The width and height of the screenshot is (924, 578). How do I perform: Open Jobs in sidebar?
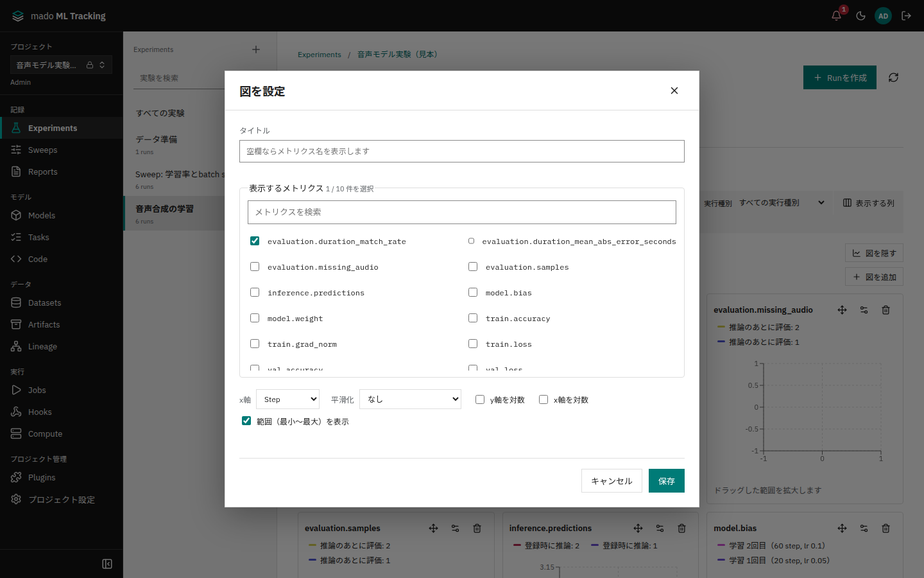tap(61, 390)
